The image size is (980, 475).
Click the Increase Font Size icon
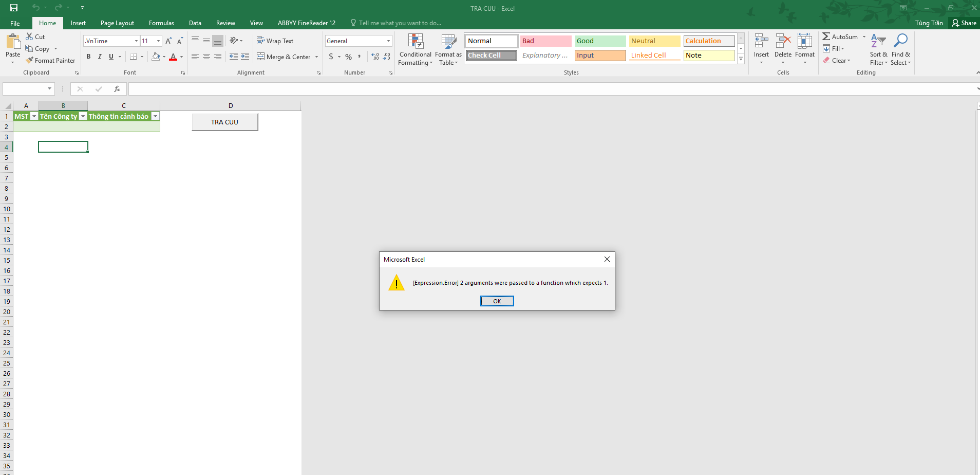168,41
